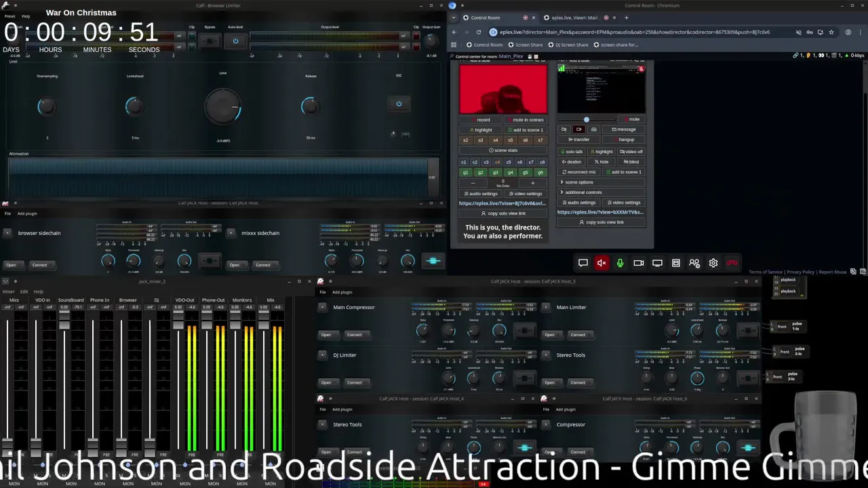Click the director solo view link
The width and height of the screenshot is (868, 488).
click(x=502, y=203)
